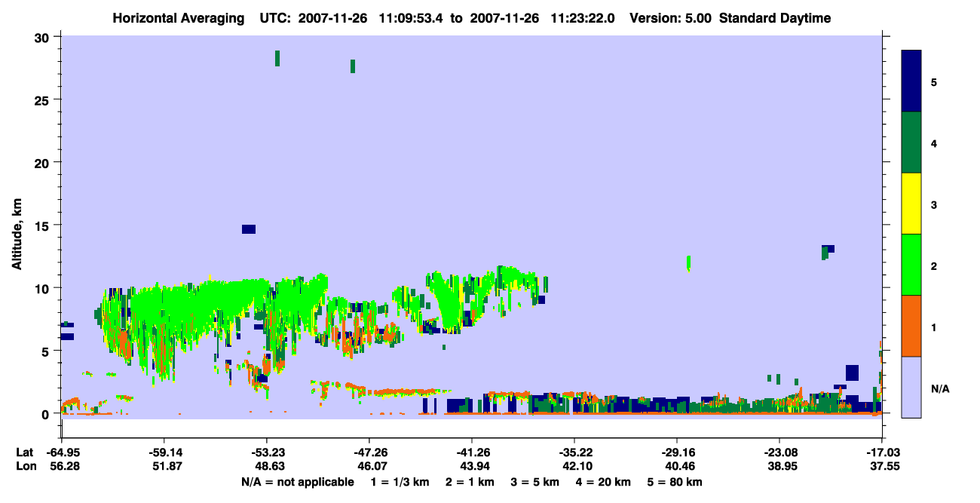Click the 15 km altitude tick label

pyautogui.click(x=44, y=225)
